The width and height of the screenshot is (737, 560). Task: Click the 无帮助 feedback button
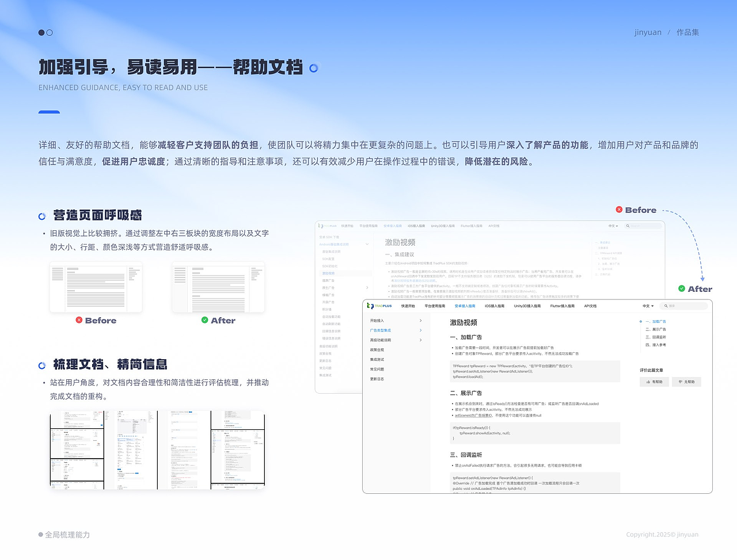686,382
